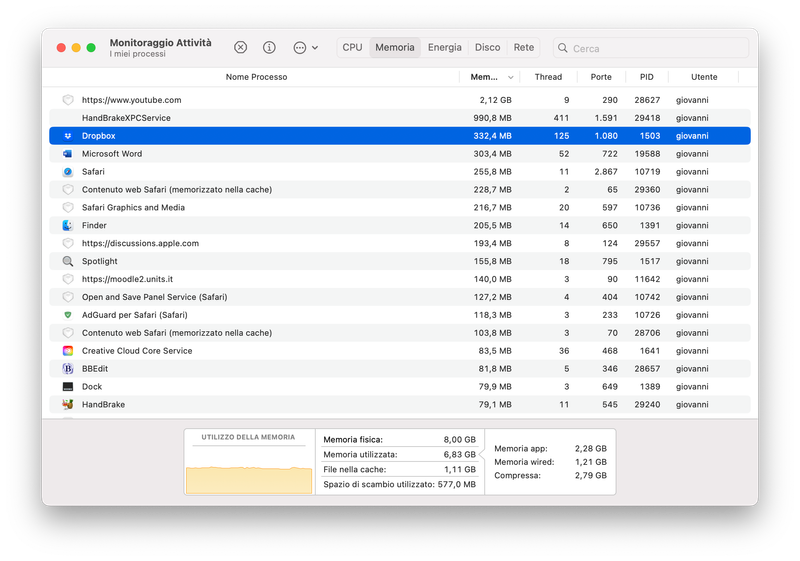The height and width of the screenshot is (561, 800).
Task: Select https://discussions.apple.com process name
Action: 140,243
